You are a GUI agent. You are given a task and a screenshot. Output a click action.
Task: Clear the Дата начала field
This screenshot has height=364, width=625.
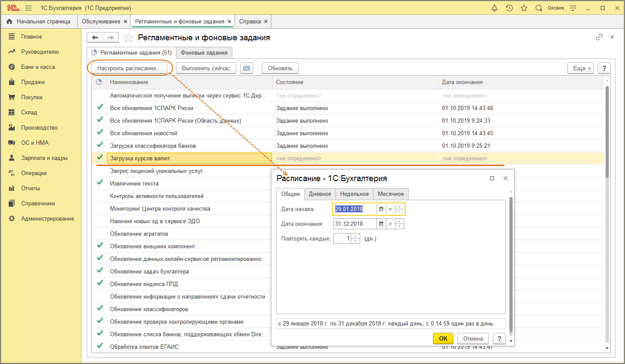click(x=390, y=209)
